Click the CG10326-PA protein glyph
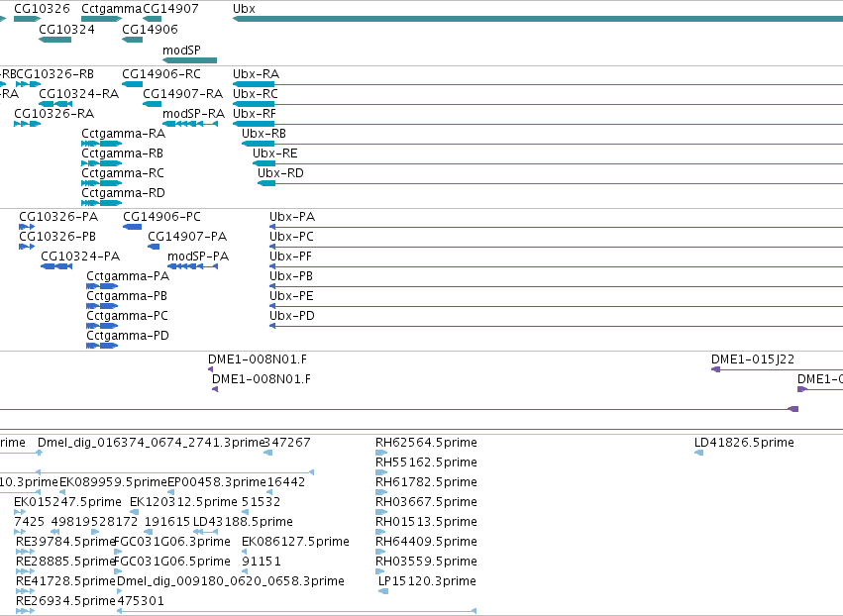 tap(27, 227)
